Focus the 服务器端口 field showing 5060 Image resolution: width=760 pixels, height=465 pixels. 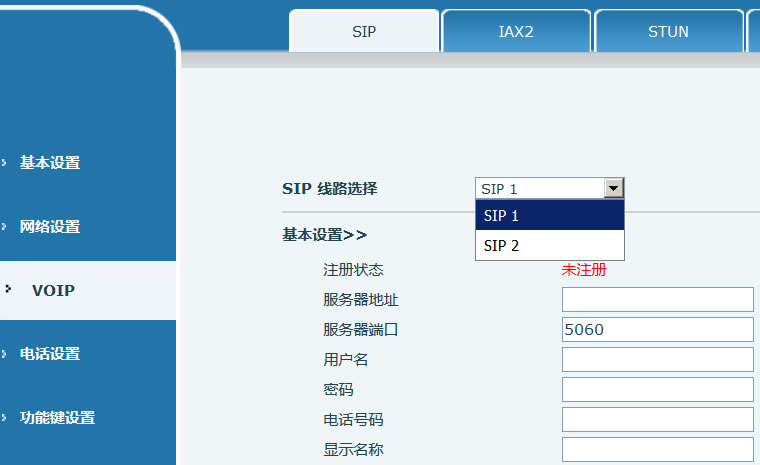[657, 330]
